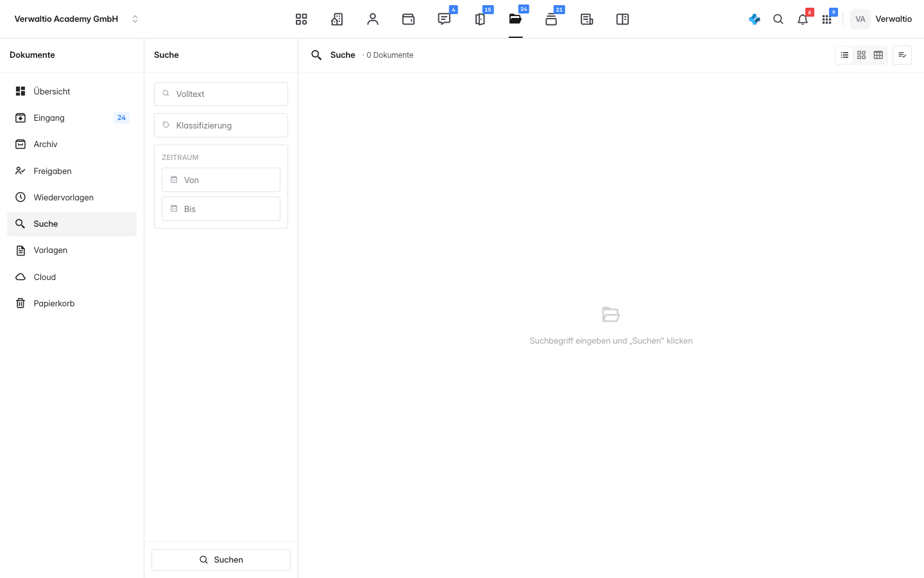Open the Dokumente folder tab with badge 24
The height and width of the screenshot is (578, 924).
[515, 19]
